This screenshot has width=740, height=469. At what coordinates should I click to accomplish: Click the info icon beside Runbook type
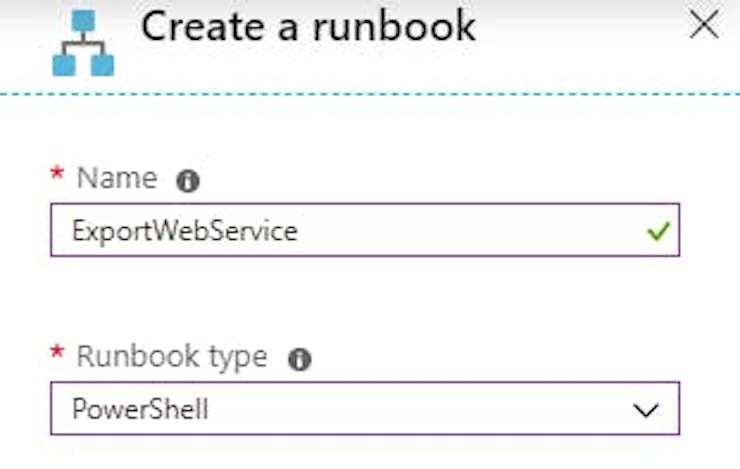tap(300, 360)
